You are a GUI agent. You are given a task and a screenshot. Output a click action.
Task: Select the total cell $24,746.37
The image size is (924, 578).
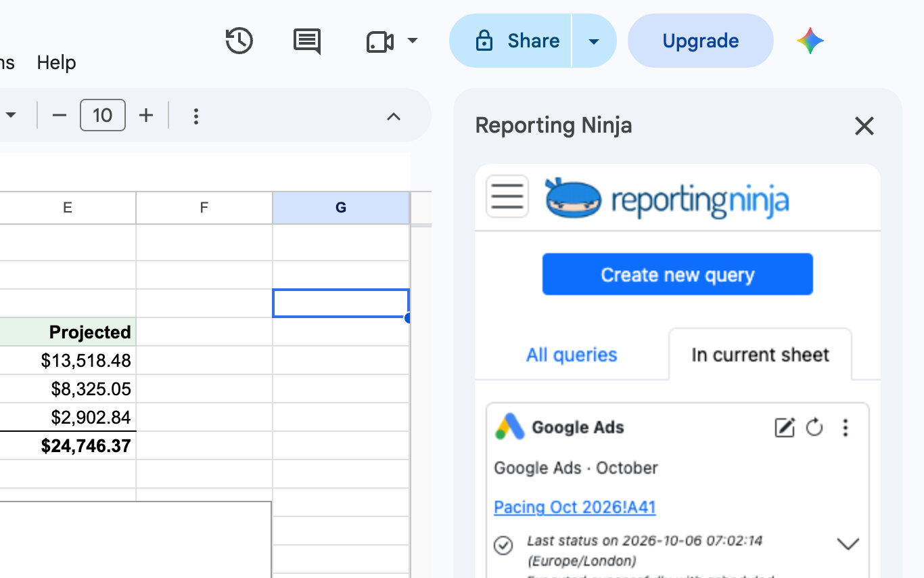tap(68, 446)
